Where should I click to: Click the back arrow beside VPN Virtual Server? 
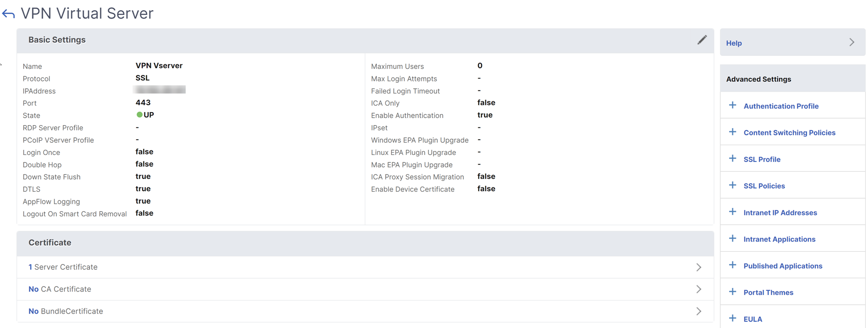click(8, 14)
